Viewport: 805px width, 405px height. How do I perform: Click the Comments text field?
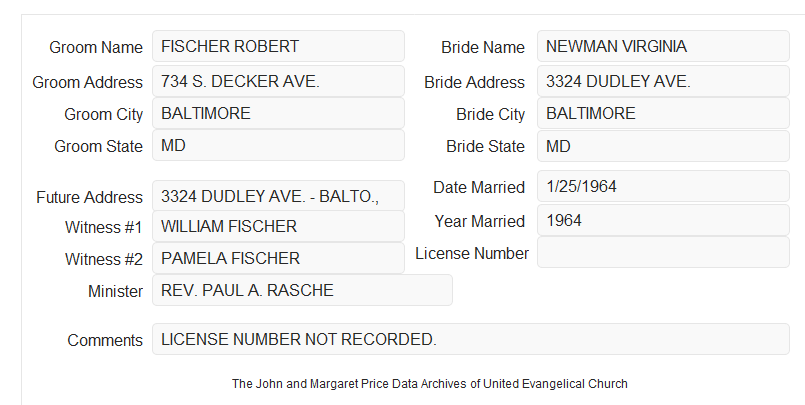tap(471, 339)
